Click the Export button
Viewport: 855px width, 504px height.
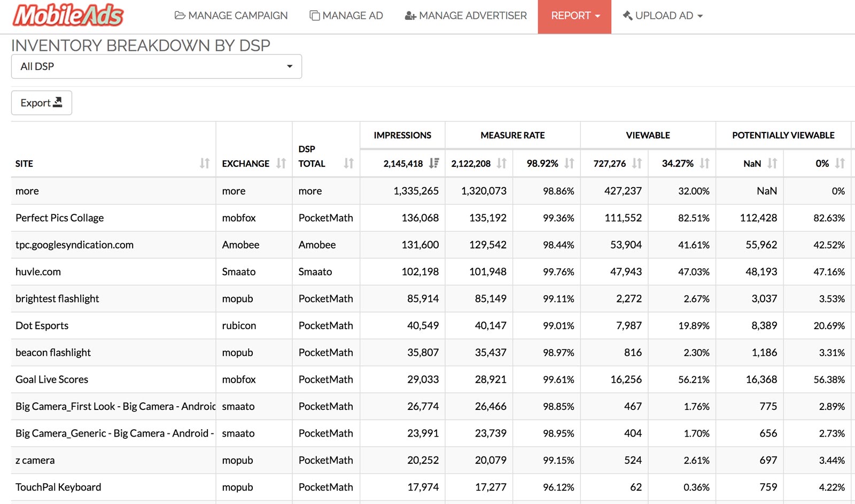[x=42, y=103]
